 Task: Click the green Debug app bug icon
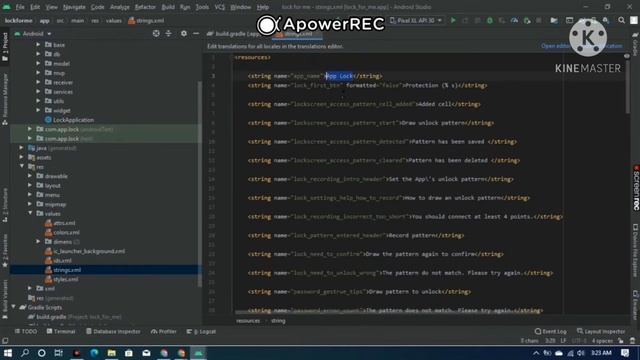tap(490, 20)
